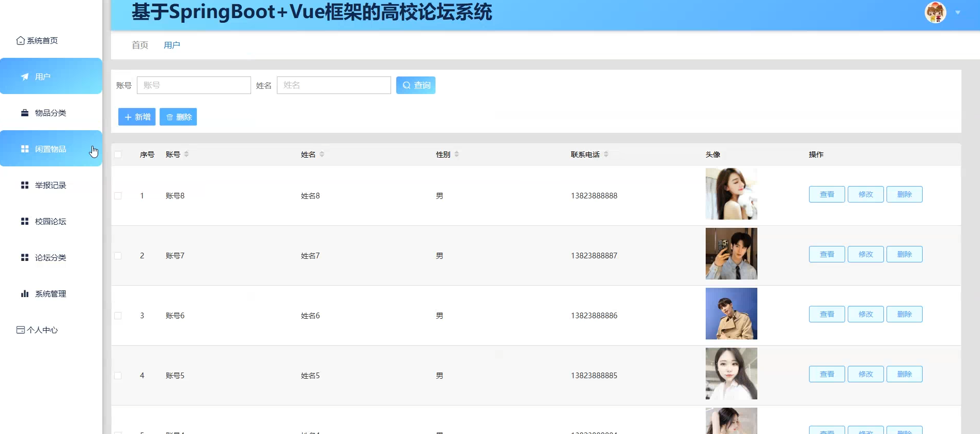
Task: Click the trash icon on the toolbar 删除 button
Action: pos(169,117)
